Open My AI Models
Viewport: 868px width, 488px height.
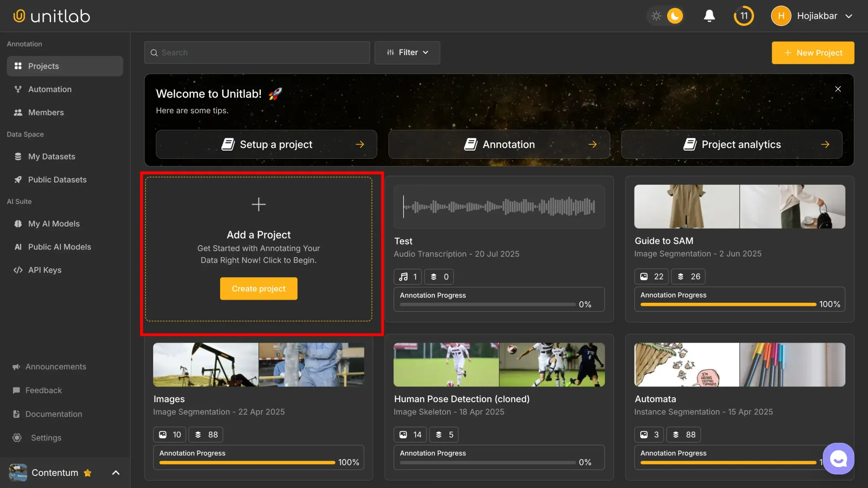point(53,223)
